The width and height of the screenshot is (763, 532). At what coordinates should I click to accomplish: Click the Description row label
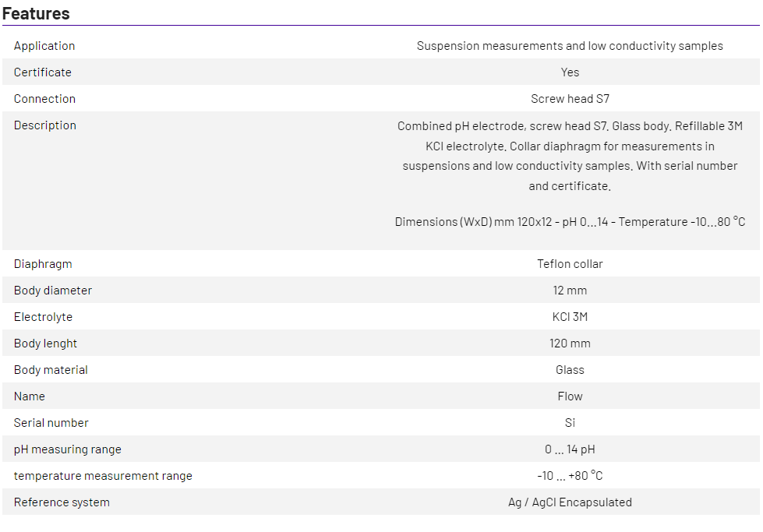45,125
